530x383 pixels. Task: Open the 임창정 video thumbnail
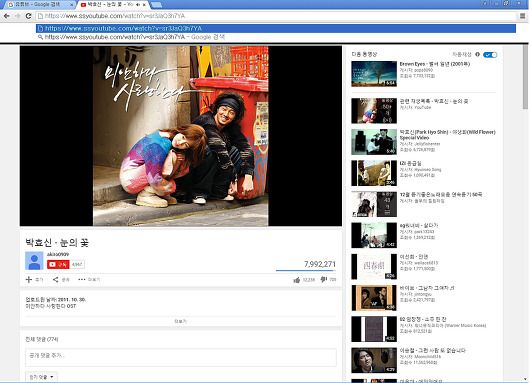pos(374,329)
